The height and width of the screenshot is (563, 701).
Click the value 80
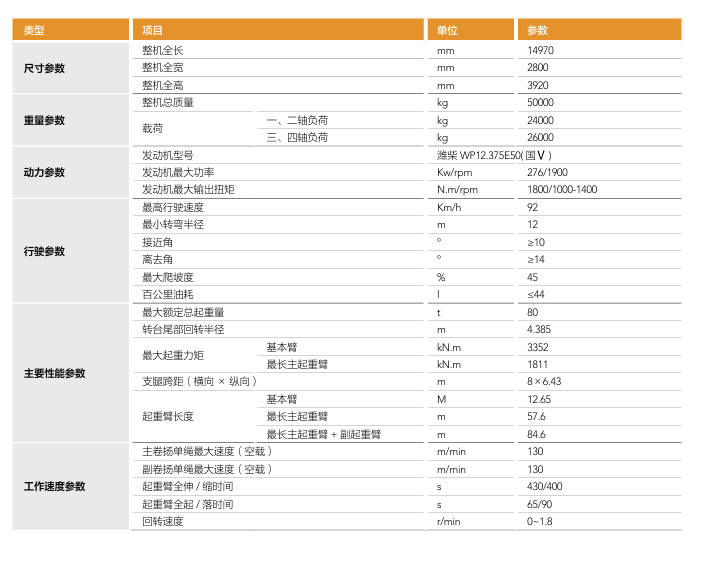point(532,312)
